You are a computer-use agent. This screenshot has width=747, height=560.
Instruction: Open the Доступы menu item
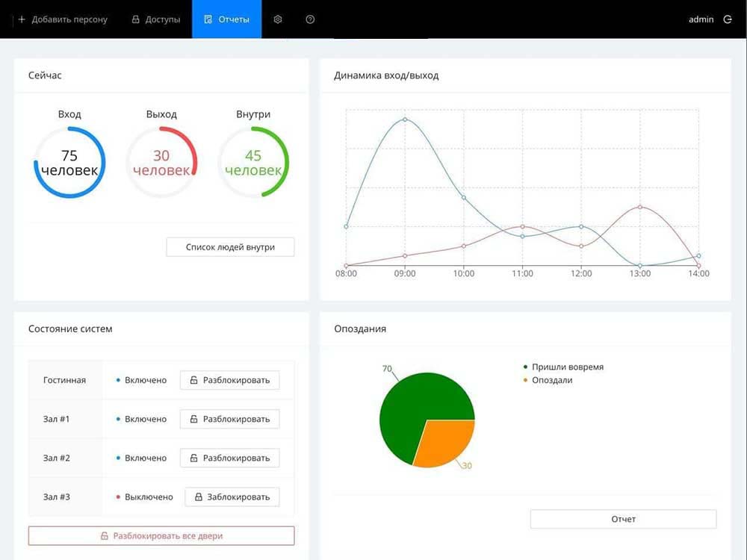(x=156, y=19)
